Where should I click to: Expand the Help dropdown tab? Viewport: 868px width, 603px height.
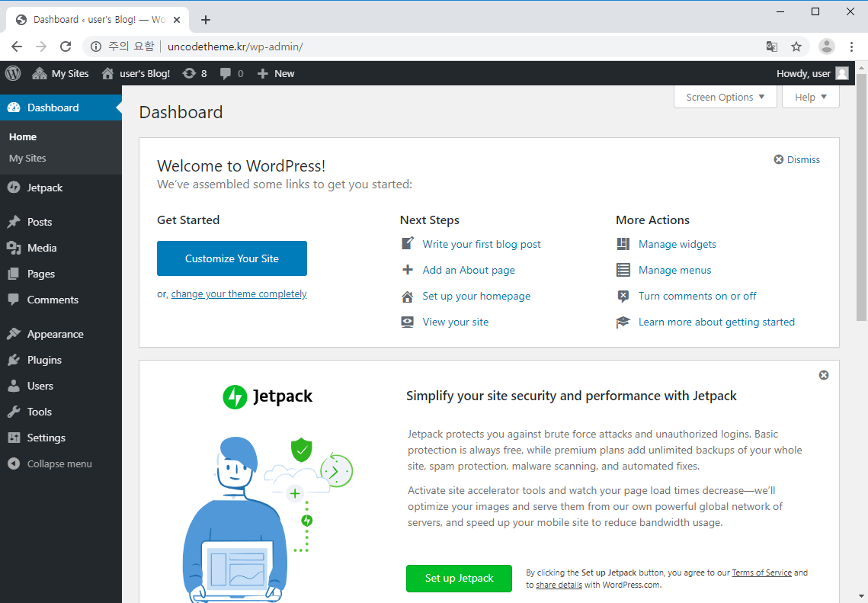point(810,97)
